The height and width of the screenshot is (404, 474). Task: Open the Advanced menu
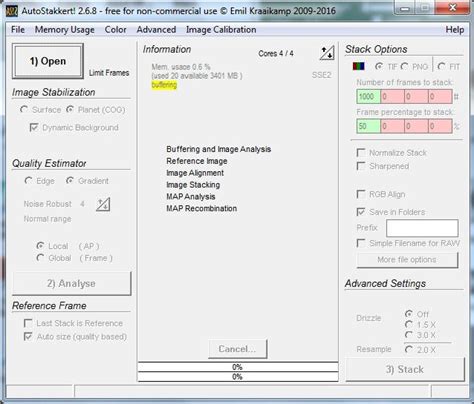(x=156, y=30)
